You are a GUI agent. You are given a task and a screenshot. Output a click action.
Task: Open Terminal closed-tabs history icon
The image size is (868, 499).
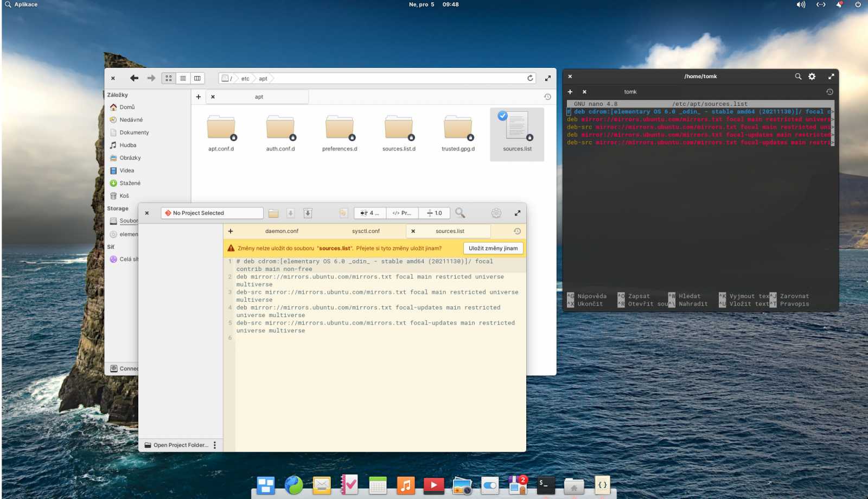click(829, 92)
